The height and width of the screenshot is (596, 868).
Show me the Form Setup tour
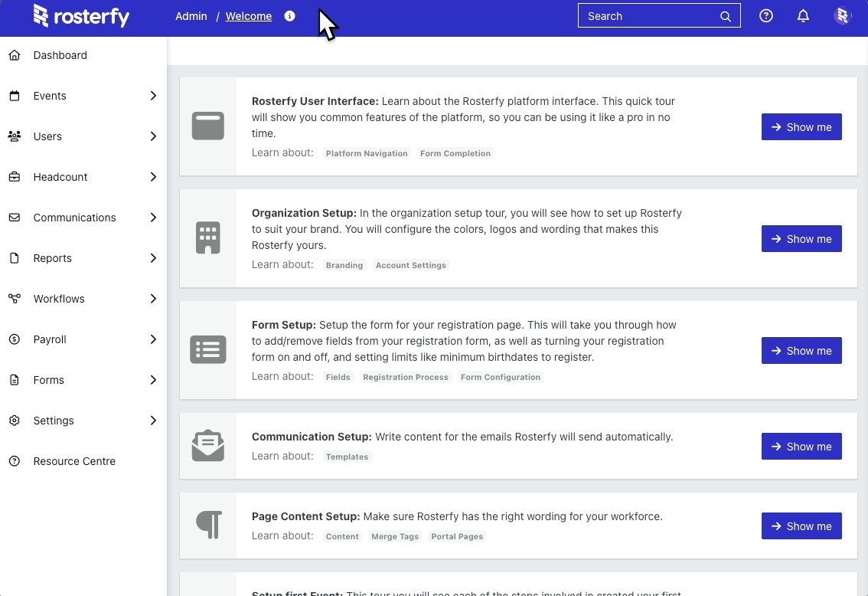(801, 351)
